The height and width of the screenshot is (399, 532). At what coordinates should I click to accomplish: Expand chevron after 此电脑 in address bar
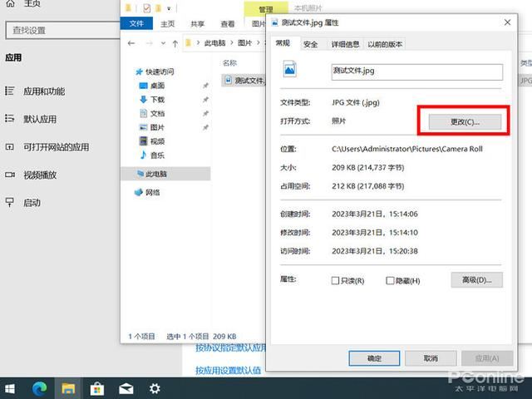[x=232, y=43]
